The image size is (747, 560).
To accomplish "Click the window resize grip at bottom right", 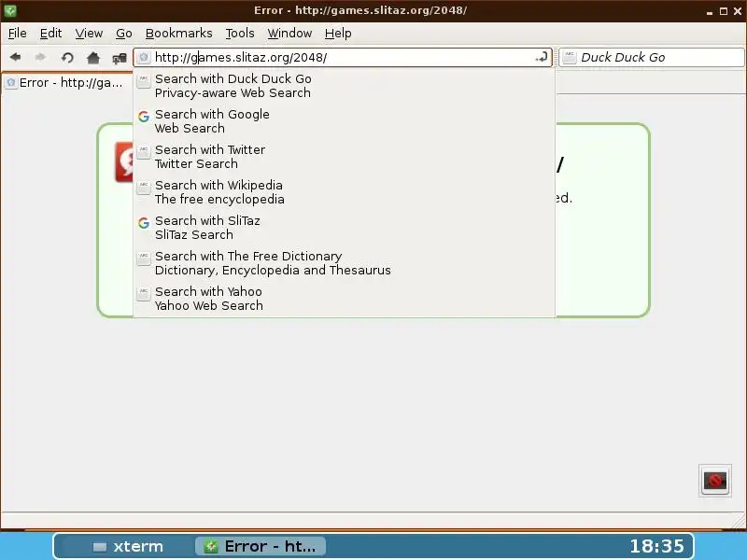I will [739, 521].
